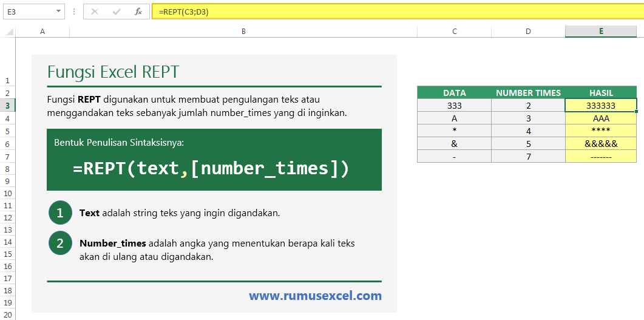The width and height of the screenshot is (644, 320).
Task: Click the formula bar options dots
Action: pyautogui.click(x=74, y=12)
